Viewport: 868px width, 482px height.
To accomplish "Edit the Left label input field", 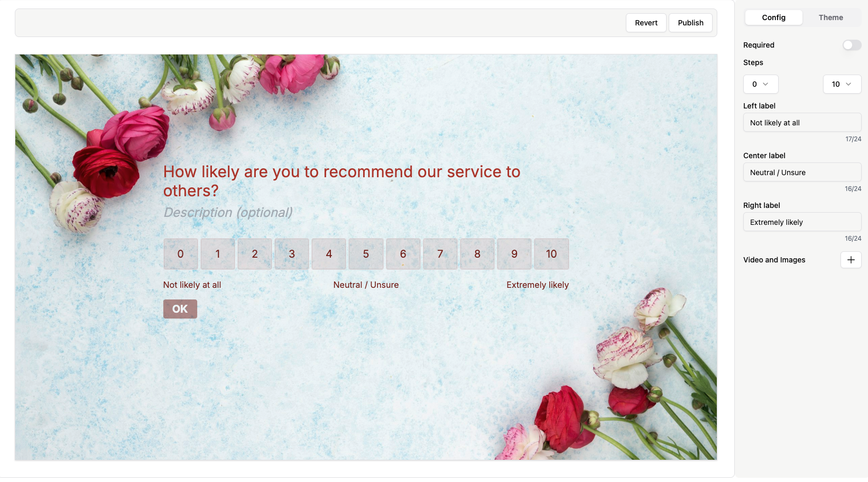I will [x=801, y=123].
